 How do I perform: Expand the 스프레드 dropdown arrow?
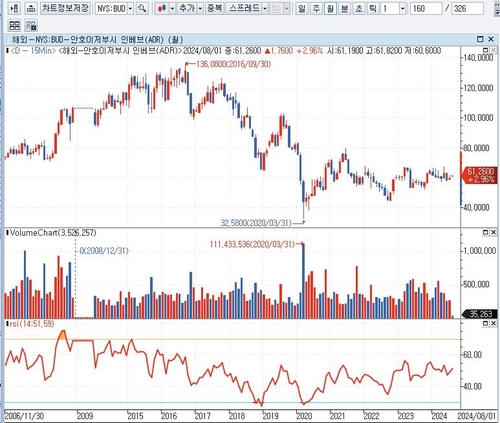click(265, 8)
